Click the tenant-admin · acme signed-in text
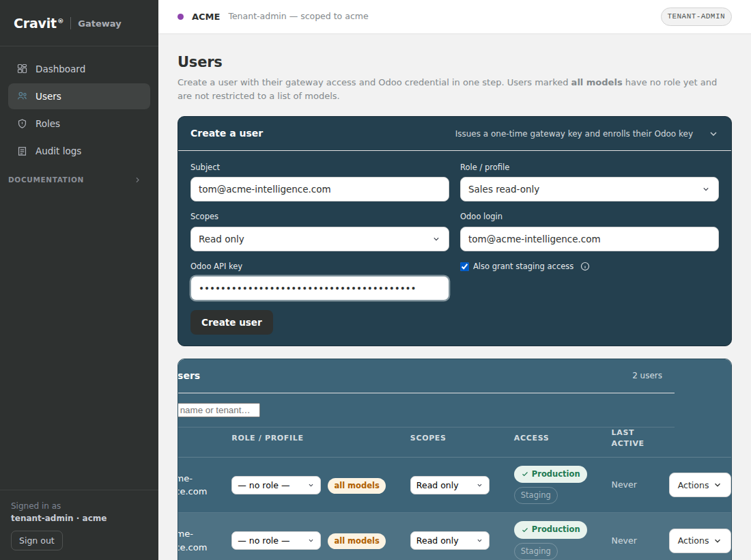Screen dimensions: 751x560 tap(59, 518)
